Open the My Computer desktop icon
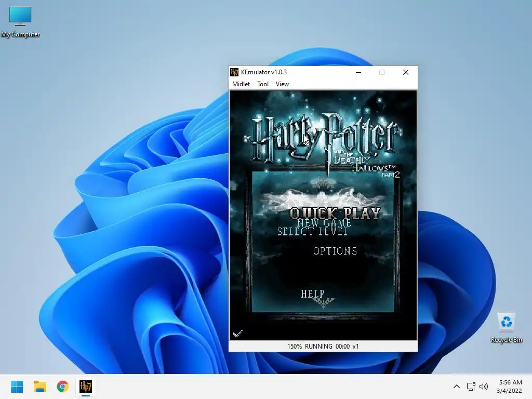The width and height of the screenshot is (532, 399). click(x=20, y=22)
